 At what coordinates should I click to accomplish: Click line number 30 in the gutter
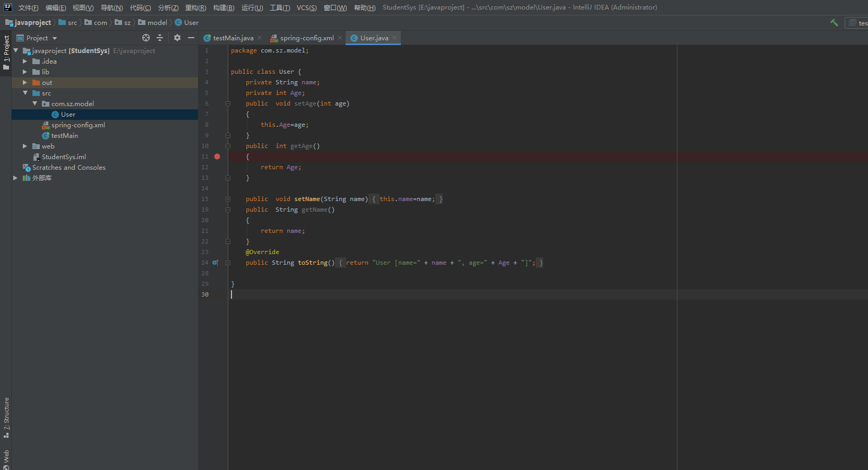(x=205, y=294)
